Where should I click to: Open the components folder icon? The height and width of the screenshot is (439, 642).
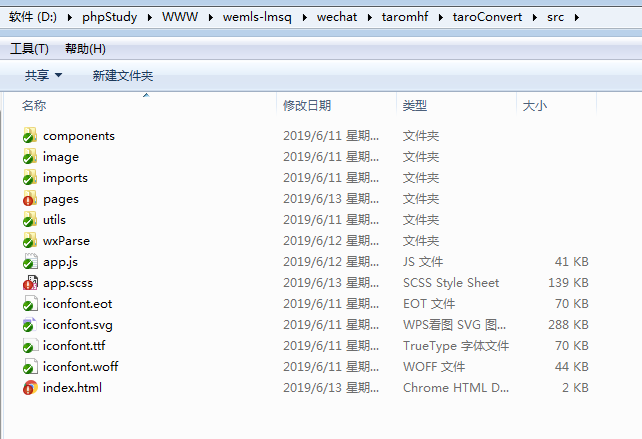(x=30, y=136)
